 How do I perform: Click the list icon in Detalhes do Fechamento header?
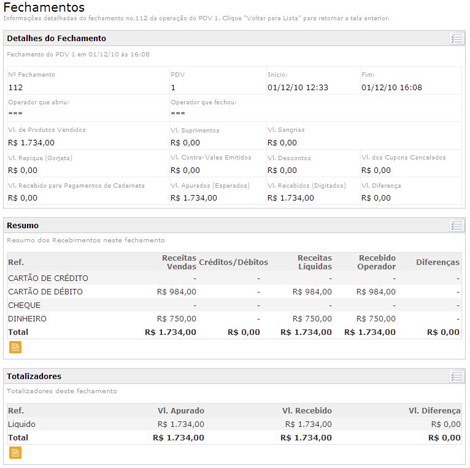pyautogui.click(x=457, y=39)
